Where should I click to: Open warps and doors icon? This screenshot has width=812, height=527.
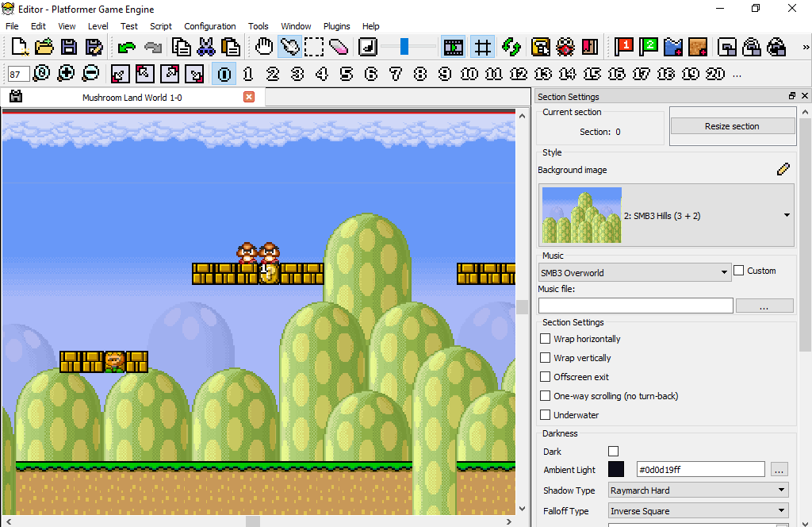click(x=590, y=47)
